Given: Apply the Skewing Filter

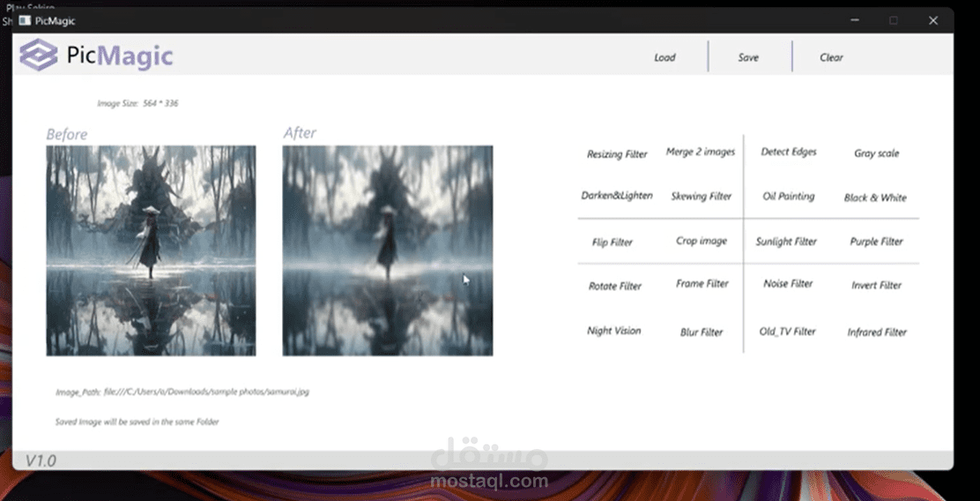Looking at the screenshot, I should coord(702,197).
